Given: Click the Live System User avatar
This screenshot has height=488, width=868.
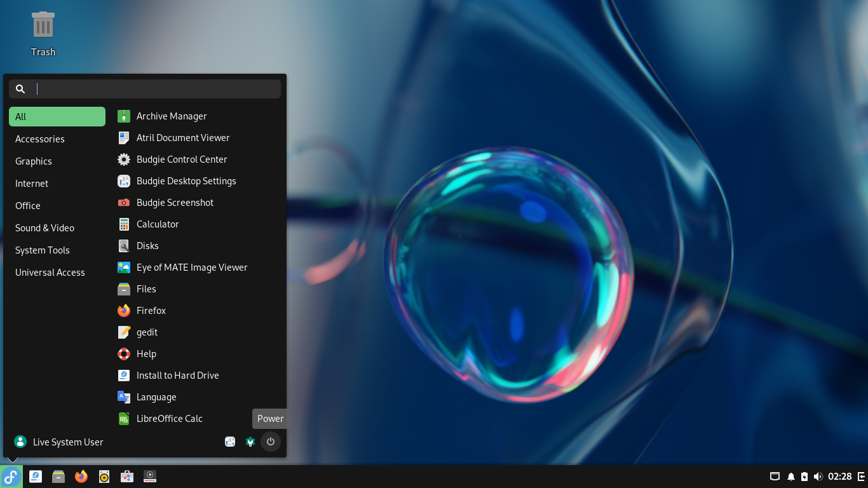Looking at the screenshot, I should coord(20,442).
